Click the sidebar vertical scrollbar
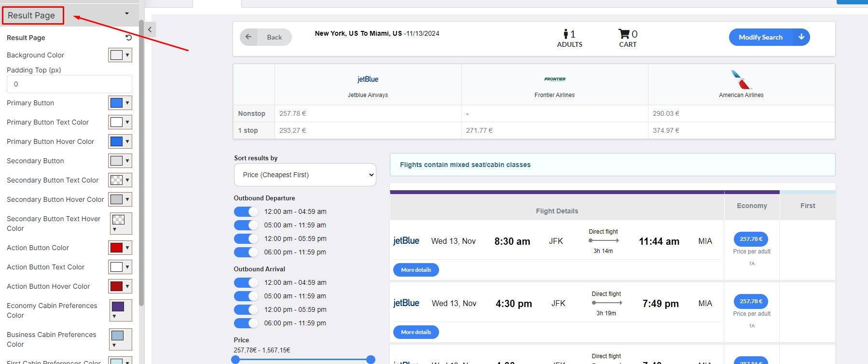 141,163
